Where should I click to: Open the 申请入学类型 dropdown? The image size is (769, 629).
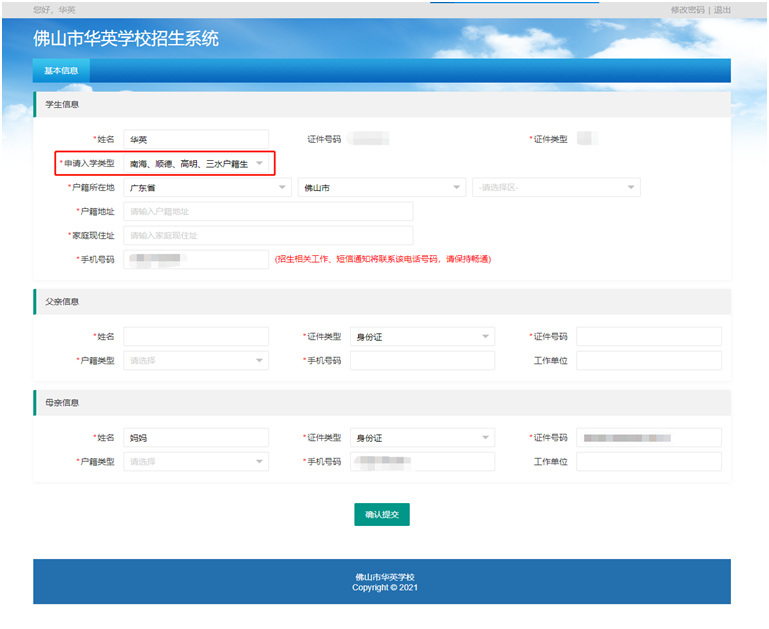tap(195, 163)
